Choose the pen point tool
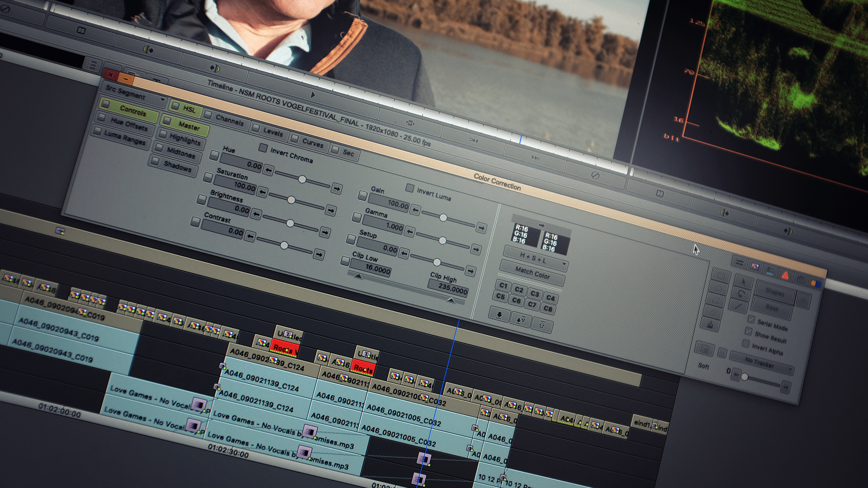 coord(738,306)
